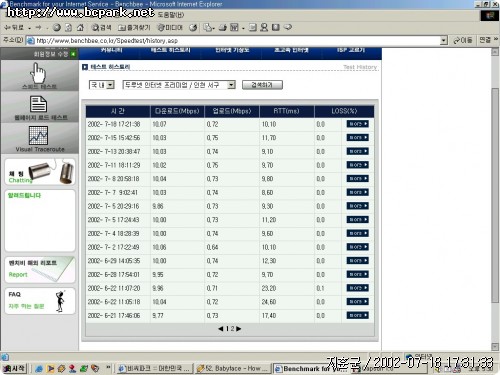
Task: Click more for the 2002-7-11 18:11:29 row
Action: click(357, 165)
